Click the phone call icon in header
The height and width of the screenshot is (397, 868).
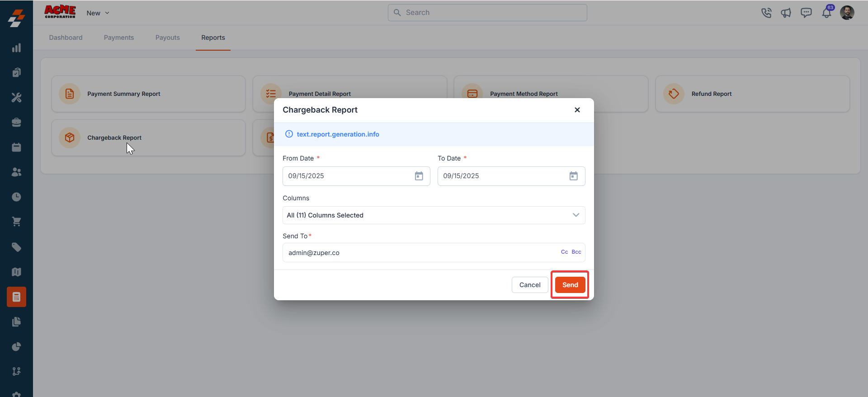tap(766, 13)
